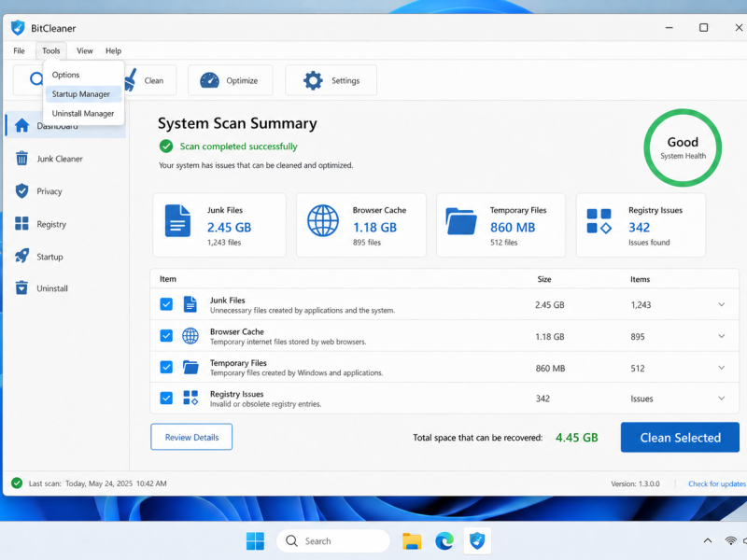The height and width of the screenshot is (560, 747).
Task: Click the 'System Scan Summary' heading
Action: point(237,123)
